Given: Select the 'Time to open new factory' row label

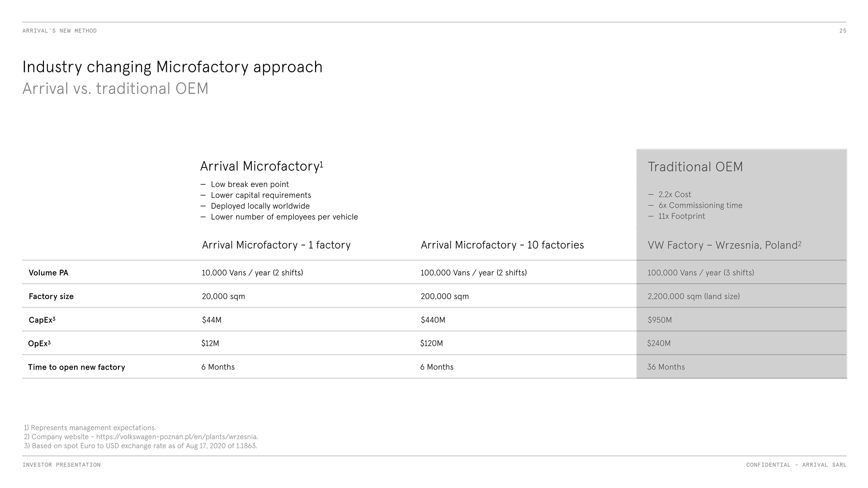Looking at the screenshot, I should click(76, 367).
